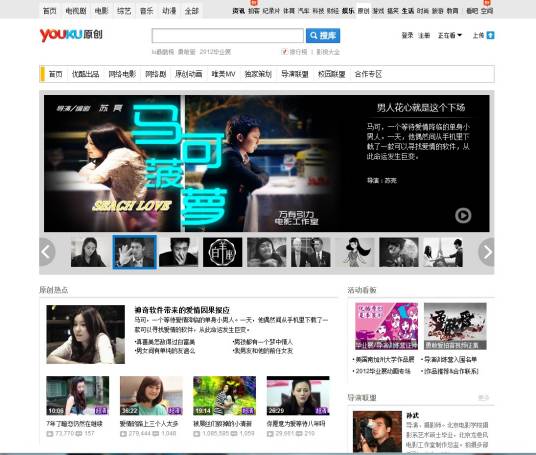Open director 孙武 profile photo

tap(377, 432)
